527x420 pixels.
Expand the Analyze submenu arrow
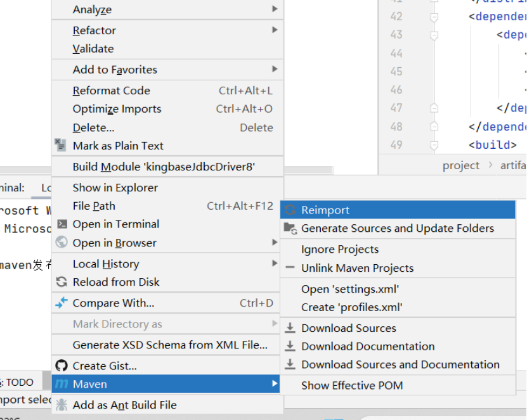point(275,9)
